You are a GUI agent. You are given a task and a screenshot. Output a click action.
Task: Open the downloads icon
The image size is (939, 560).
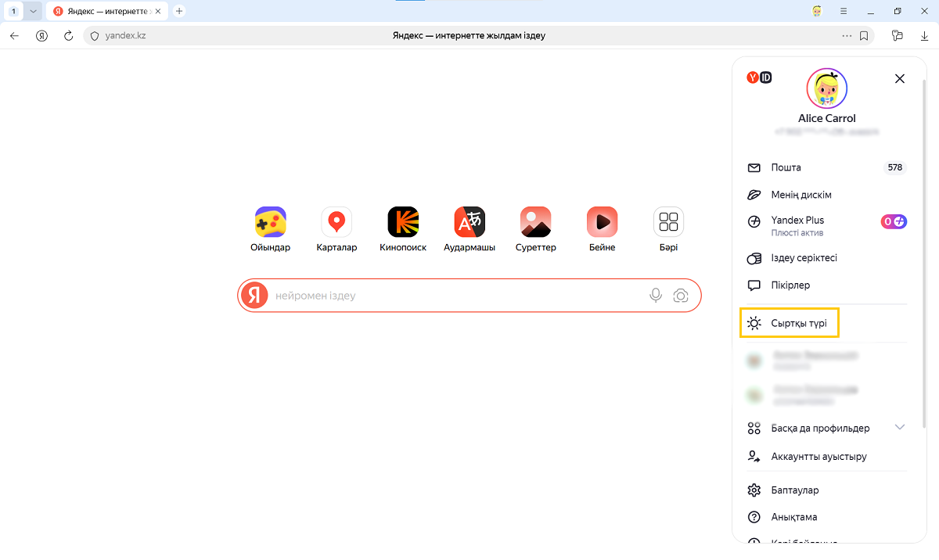point(924,35)
